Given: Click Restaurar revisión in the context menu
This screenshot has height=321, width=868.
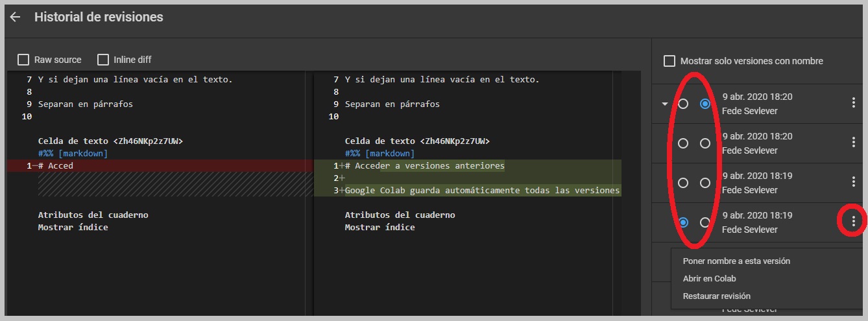Looking at the screenshot, I should [716, 296].
